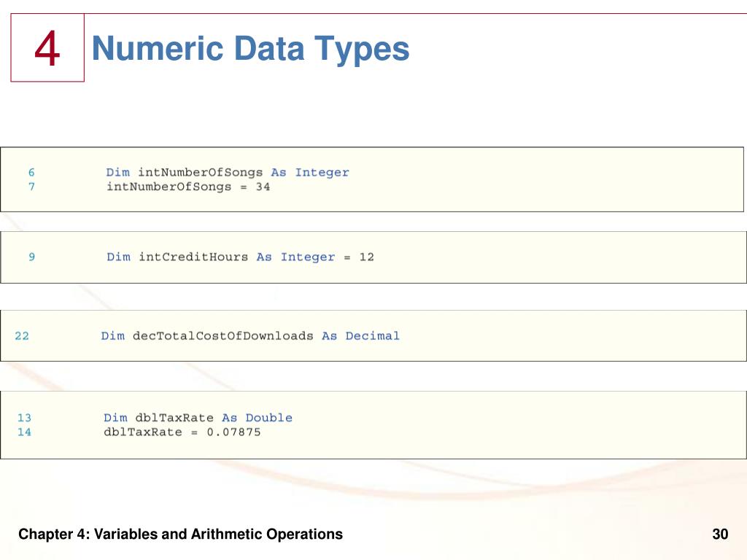747x560 pixels.
Task: Click footer 'Chapter 4: Variables and Arithmetic Operations'
Action: 181,534
